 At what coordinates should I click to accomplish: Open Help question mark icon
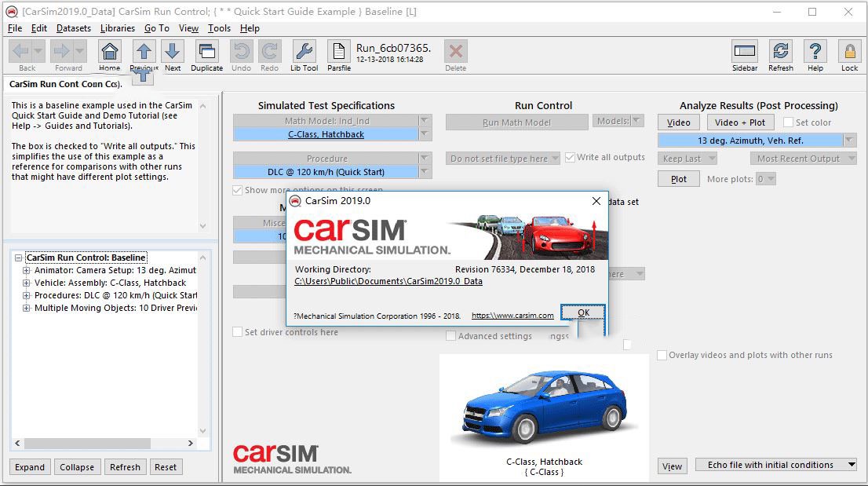[x=815, y=53]
